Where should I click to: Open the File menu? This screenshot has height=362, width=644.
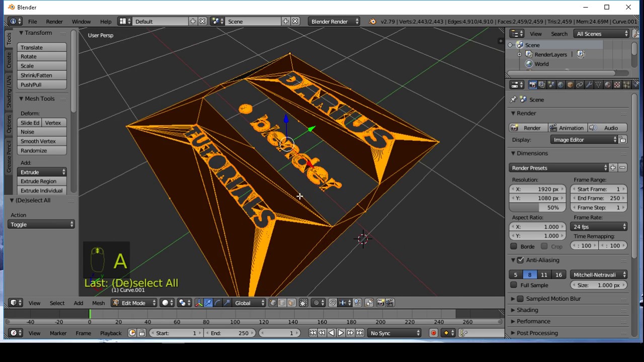point(32,22)
